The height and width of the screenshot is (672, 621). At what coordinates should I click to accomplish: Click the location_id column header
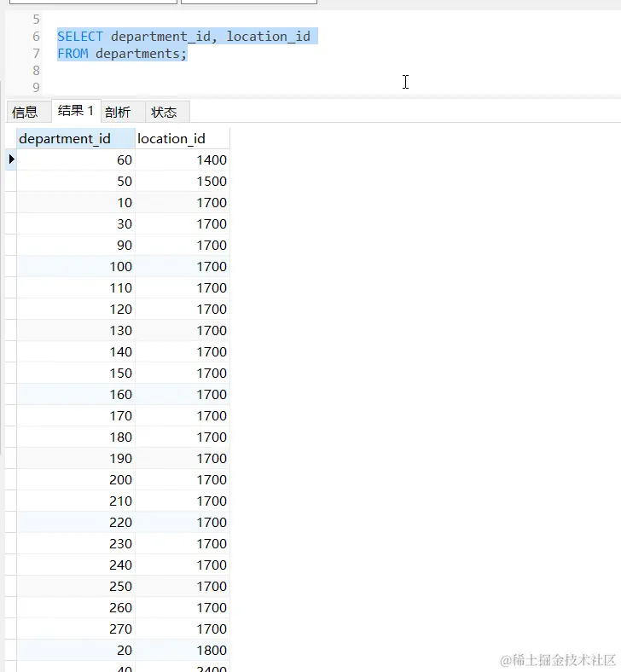[x=183, y=138]
